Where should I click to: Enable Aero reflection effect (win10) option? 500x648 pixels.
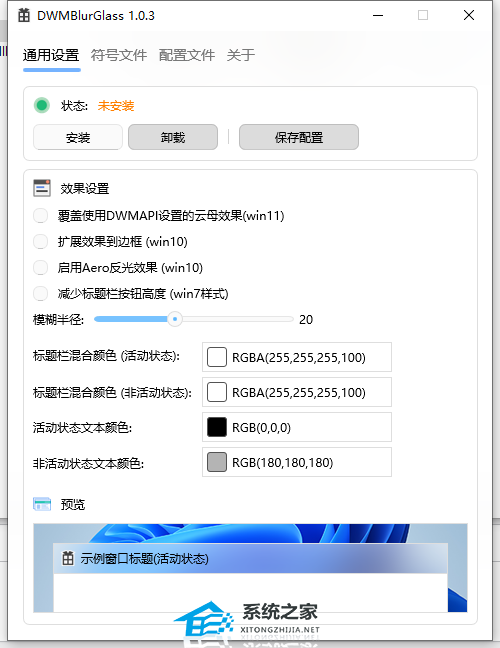pyautogui.click(x=40, y=267)
